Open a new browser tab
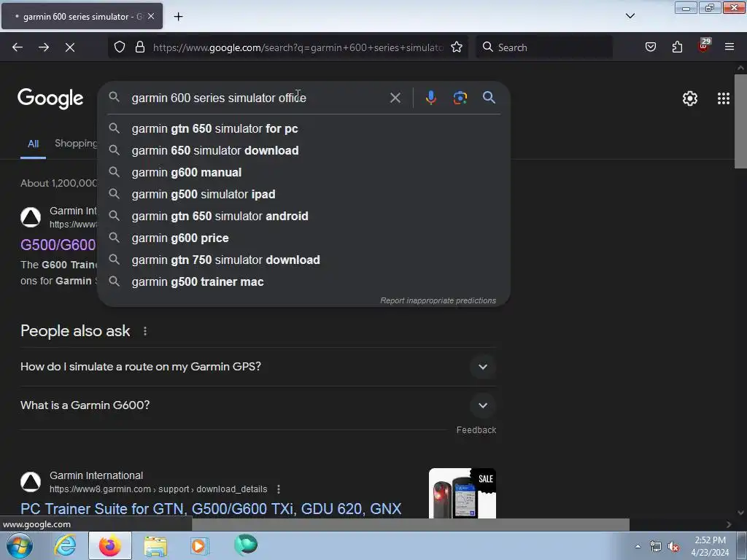This screenshot has width=747, height=560. 178,17
